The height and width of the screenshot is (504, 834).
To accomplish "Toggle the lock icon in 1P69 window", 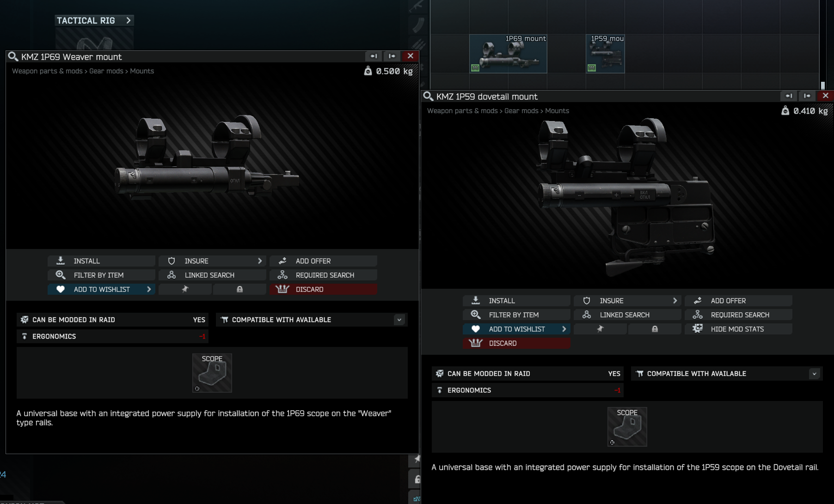I will tap(239, 289).
